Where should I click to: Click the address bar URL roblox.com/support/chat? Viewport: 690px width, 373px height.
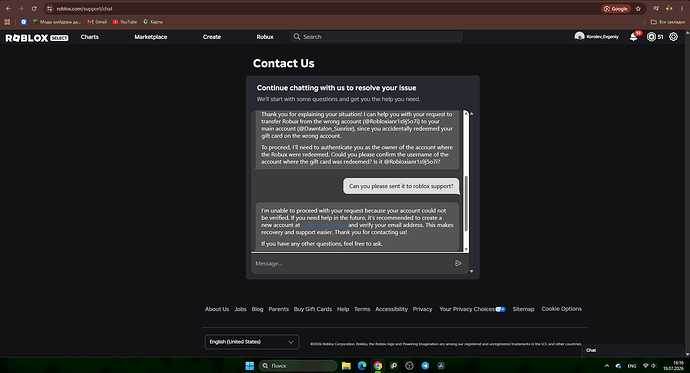pyautogui.click(x=84, y=8)
